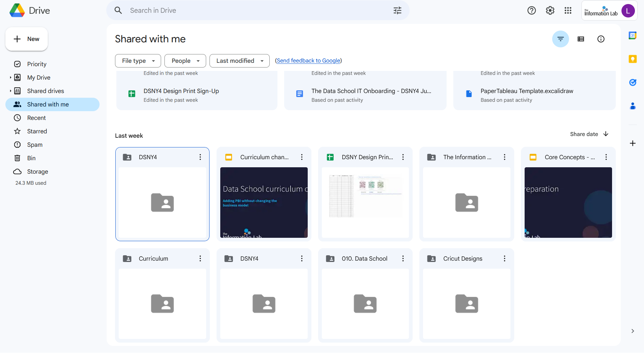Click the New button
This screenshot has height=353, width=644.
(x=27, y=39)
